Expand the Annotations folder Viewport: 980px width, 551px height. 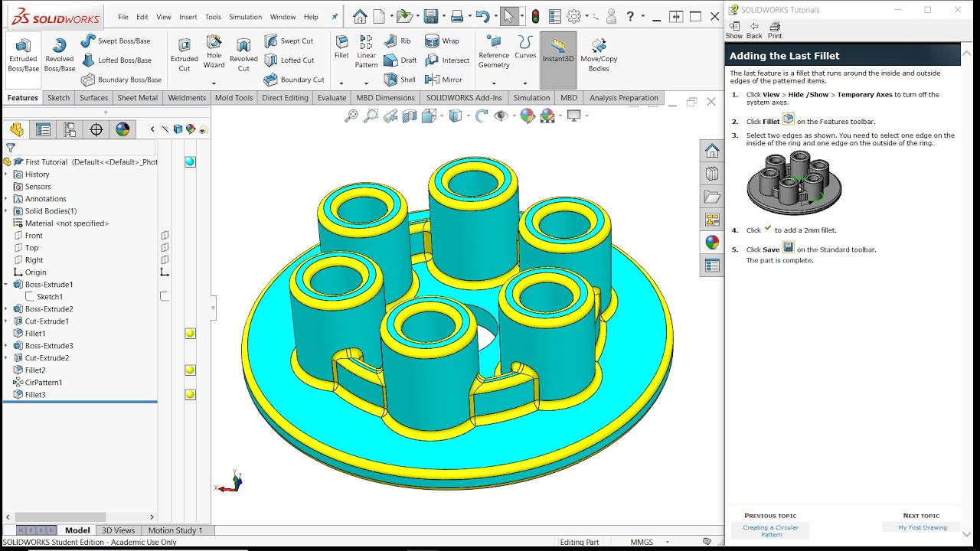pos(6,199)
